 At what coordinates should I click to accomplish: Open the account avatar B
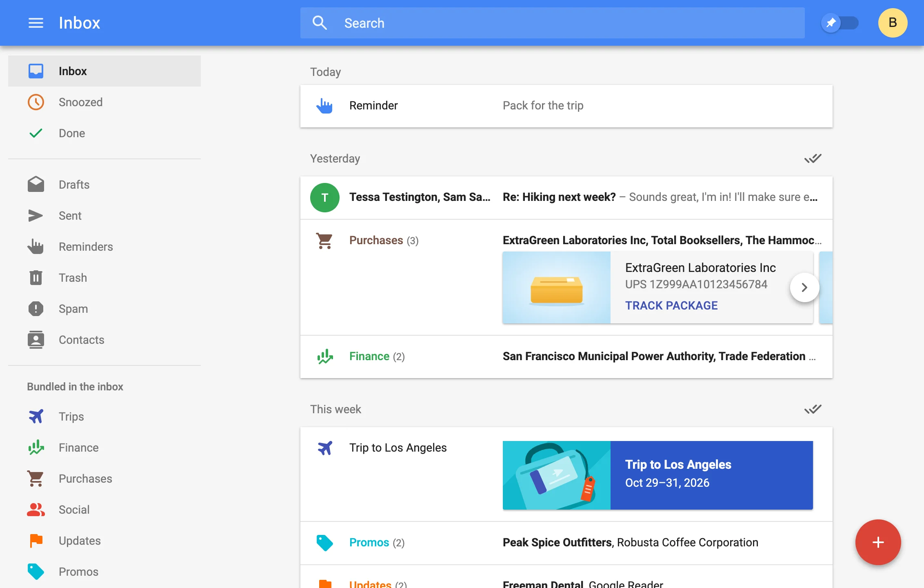(893, 23)
